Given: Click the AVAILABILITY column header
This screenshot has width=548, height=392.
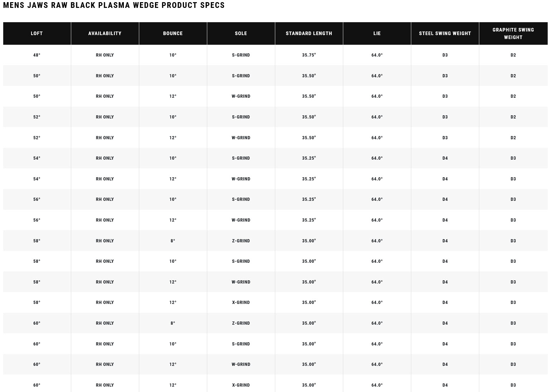Looking at the screenshot, I should [105, 33].
